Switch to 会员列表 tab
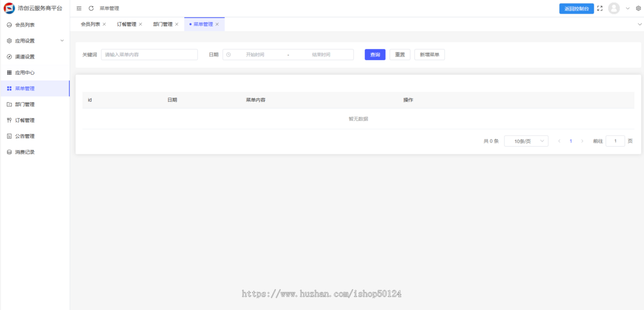The height and width of the screenshot is (310, 644). tap(90, 24)
